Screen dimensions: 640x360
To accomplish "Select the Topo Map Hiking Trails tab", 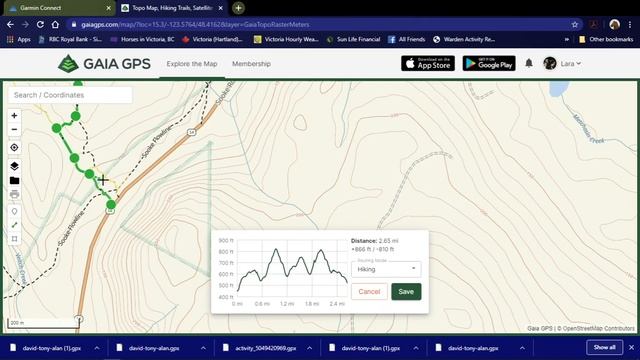I will (171, 8).
